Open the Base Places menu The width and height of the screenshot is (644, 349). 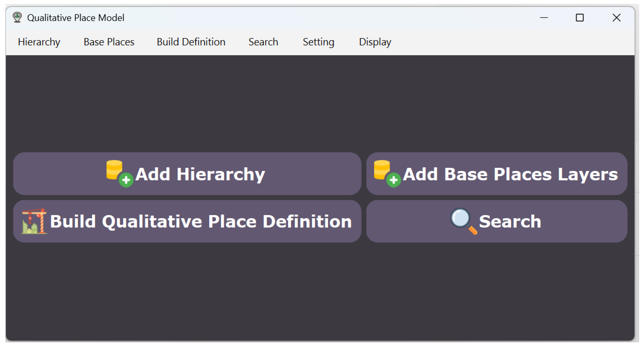(109, 42)
